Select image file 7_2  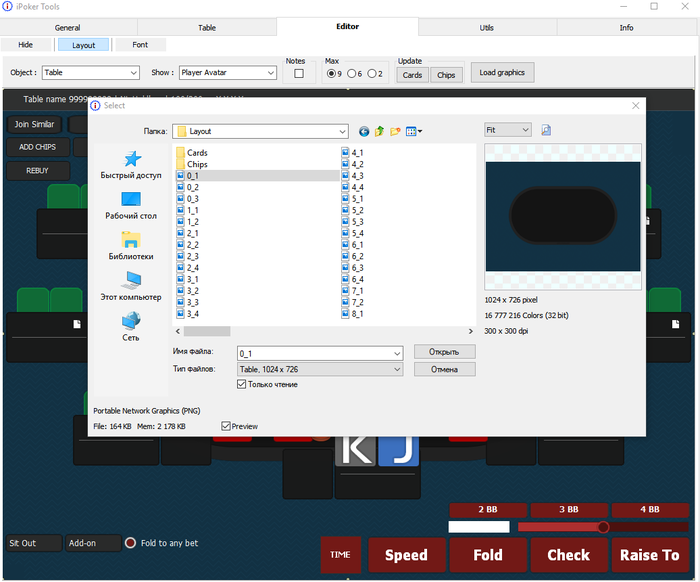(x=353, y=303)
